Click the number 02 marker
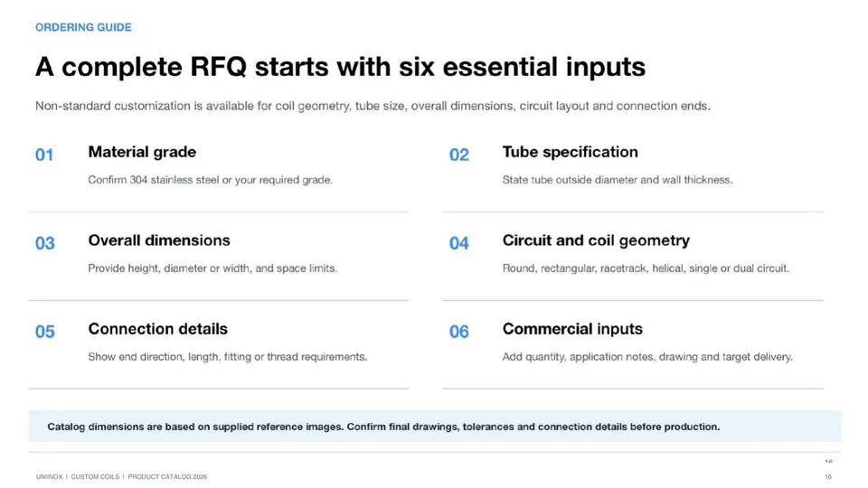Screen dimensions: 868x488 coord(459,155)
